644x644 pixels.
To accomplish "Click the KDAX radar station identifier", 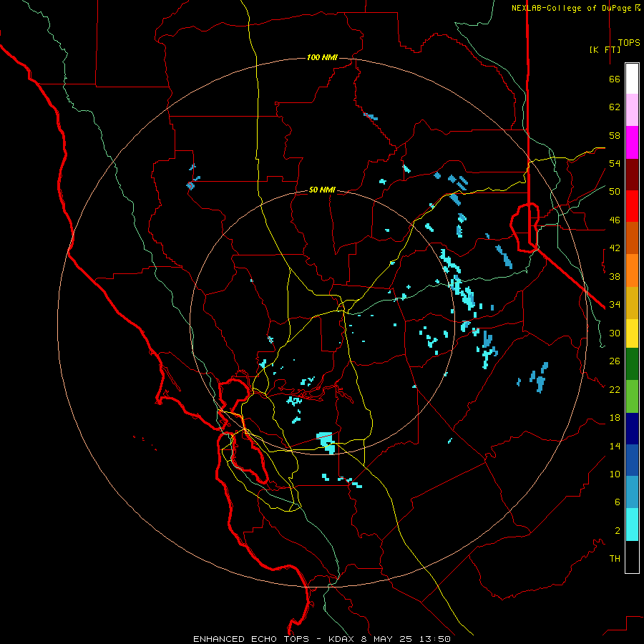I will pos(343,639).
